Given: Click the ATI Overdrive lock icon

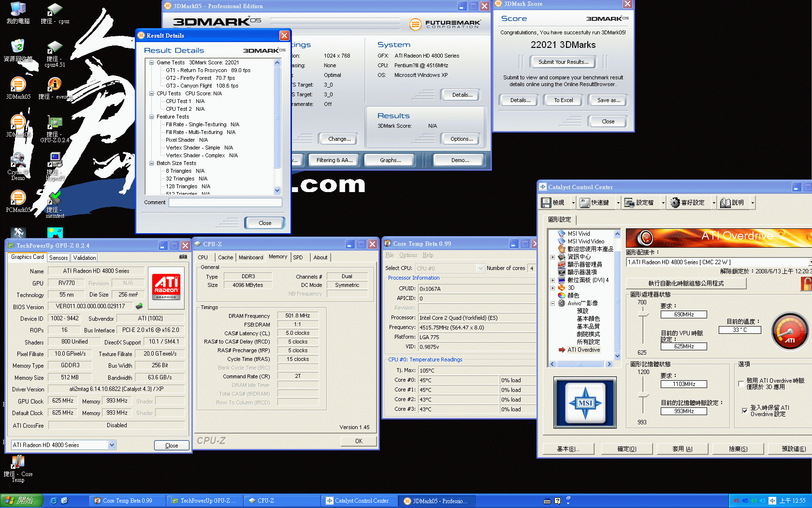Looking at the screenshot, I should click(806, 283).
